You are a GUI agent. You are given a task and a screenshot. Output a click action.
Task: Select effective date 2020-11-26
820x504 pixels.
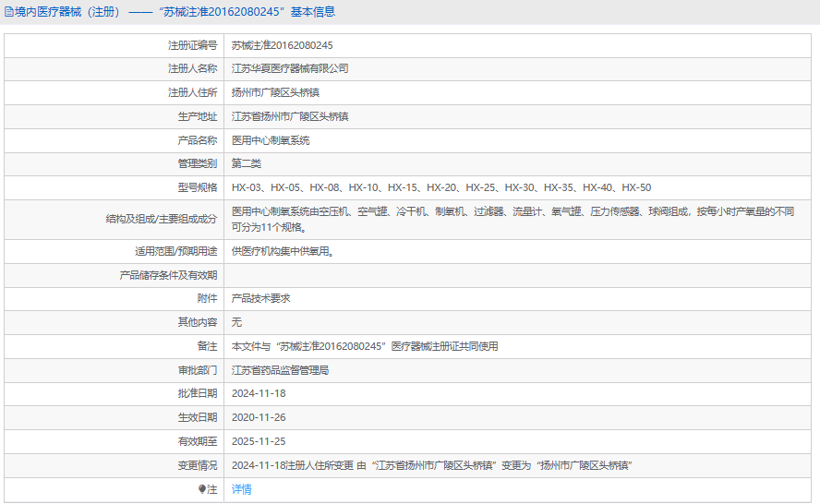[259, 418]
